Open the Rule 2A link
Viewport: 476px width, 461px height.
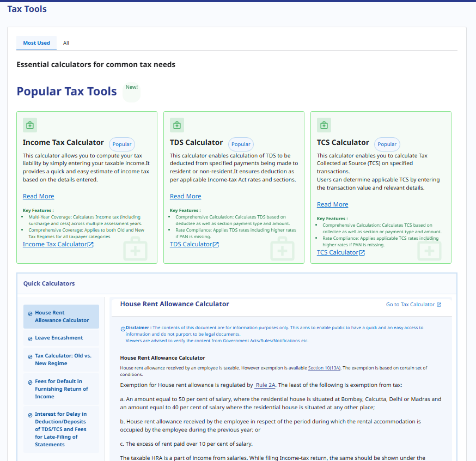pos(265,385)
